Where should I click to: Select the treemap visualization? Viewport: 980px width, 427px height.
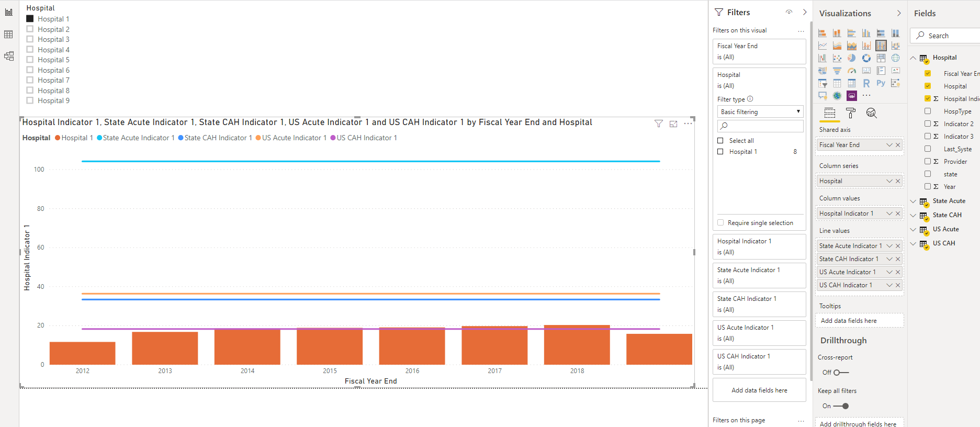tap(881, 58)
